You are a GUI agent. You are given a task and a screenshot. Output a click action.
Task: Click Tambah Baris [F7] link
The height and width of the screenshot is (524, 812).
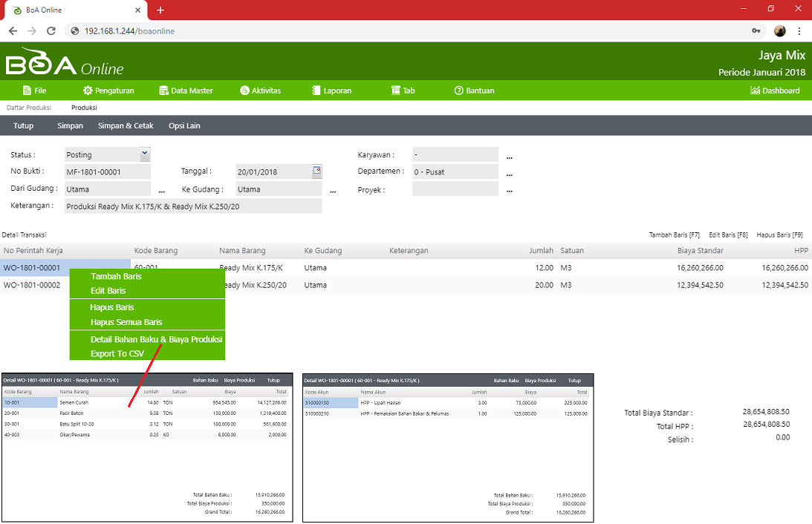click(674, 235)
